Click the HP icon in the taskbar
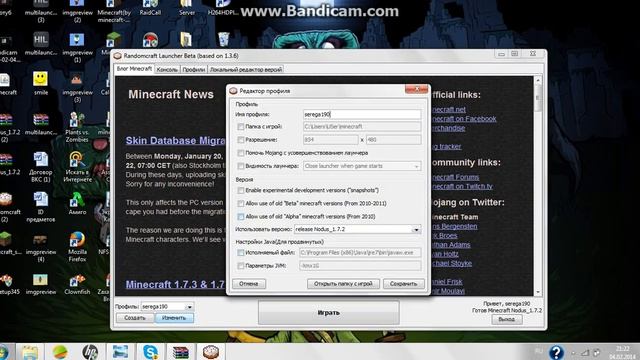The height and width of the screenshot is (360, 640). tap(90, 351)
